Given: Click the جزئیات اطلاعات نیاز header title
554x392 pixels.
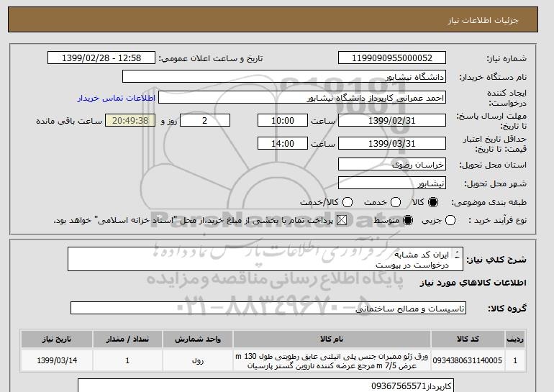Looking at the screenshot, I should 483,20.
